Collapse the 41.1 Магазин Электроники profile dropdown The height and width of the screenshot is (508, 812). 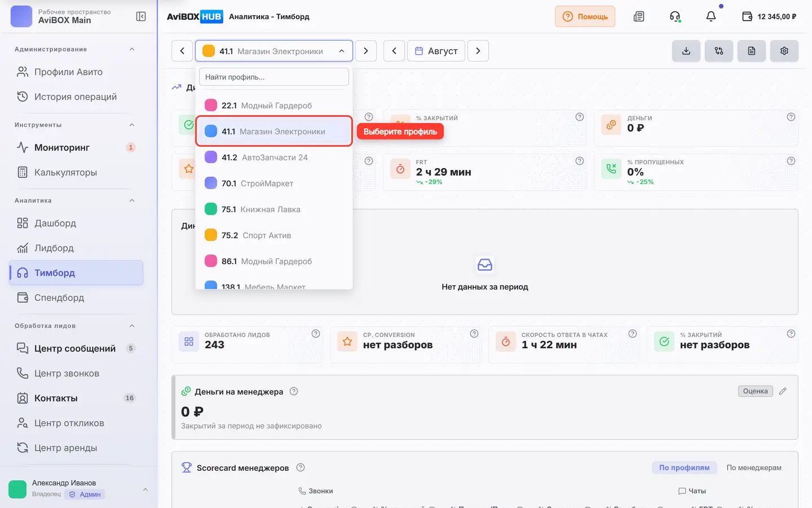[x=274, y=51]
